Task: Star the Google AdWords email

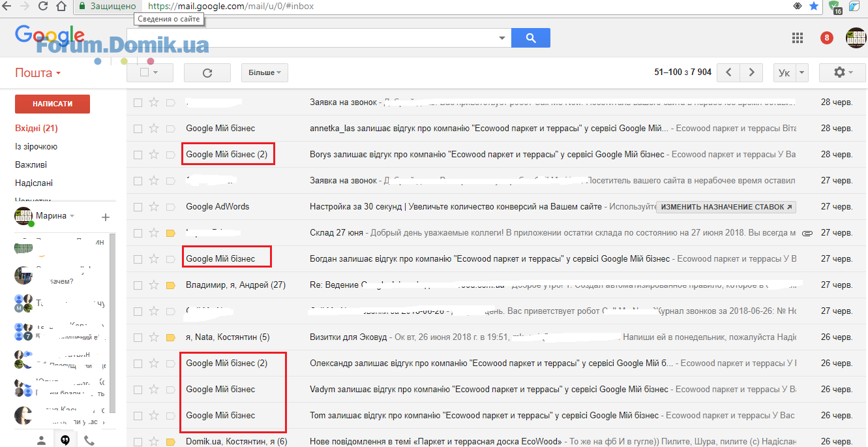Action: point(154,207)
